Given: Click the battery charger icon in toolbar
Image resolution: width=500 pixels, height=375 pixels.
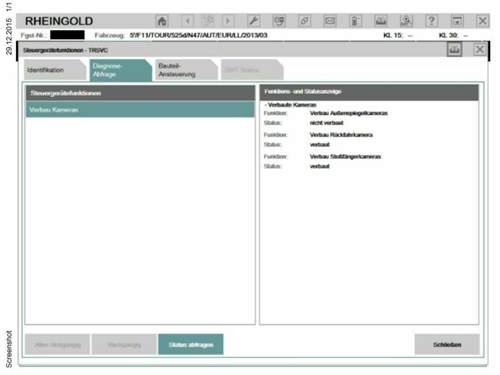Looking at the screenshot, I should [x=355, y=21].
